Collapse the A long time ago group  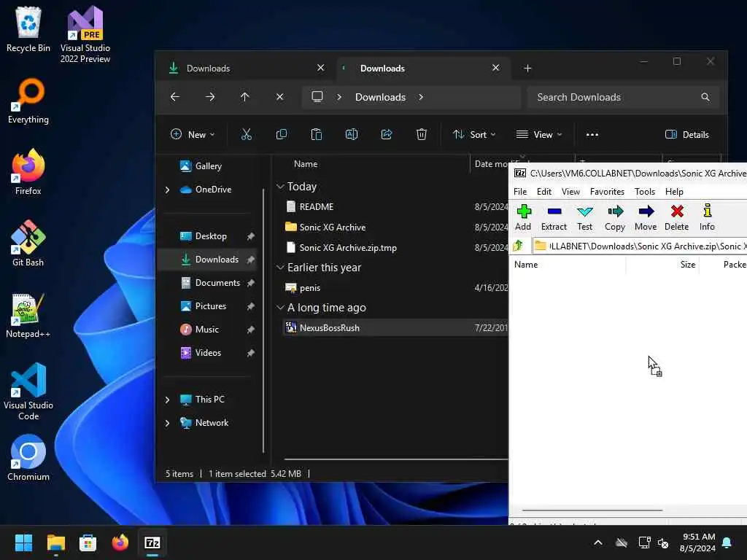280,308
